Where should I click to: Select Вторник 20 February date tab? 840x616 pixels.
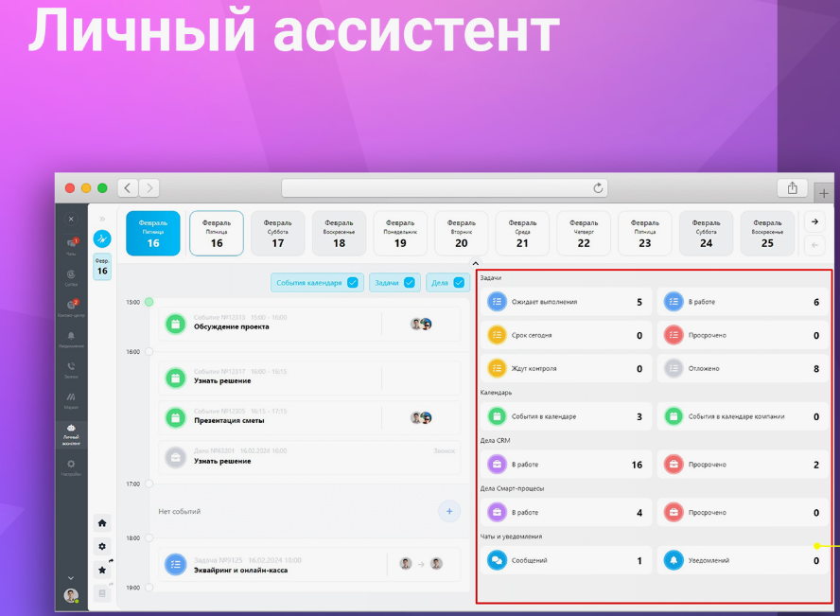461,234
